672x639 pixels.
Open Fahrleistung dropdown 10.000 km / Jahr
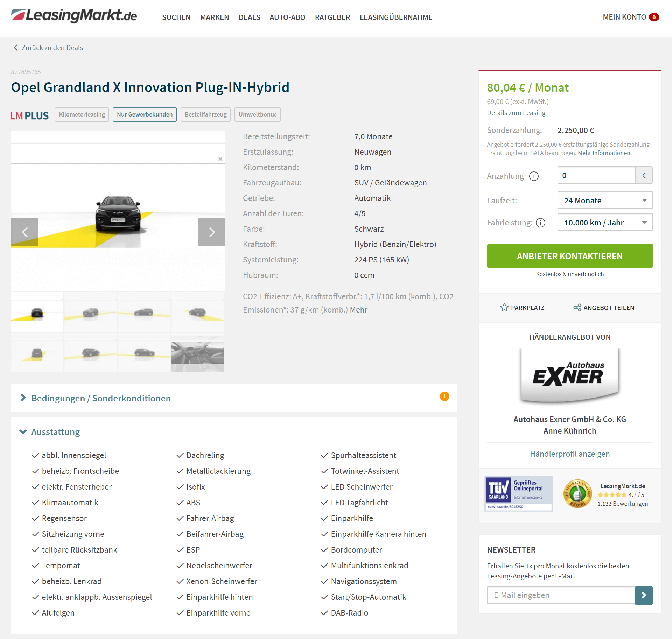point(605,223)
